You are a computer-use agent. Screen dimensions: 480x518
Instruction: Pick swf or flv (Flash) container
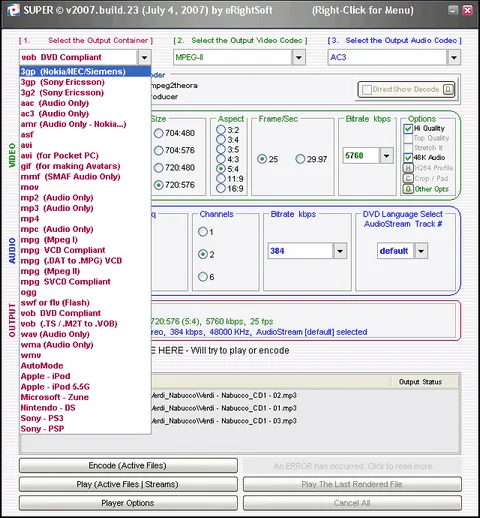point(85,303)
